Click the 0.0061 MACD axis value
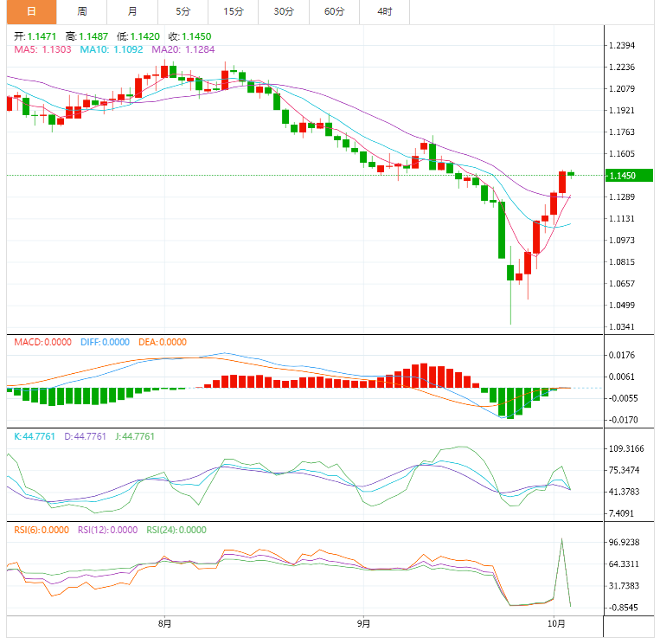 (622, 377)
